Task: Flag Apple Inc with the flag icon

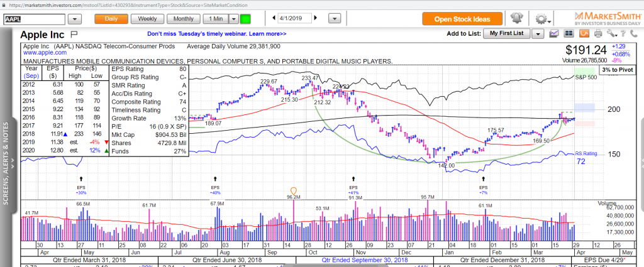Action: [74, 34]
